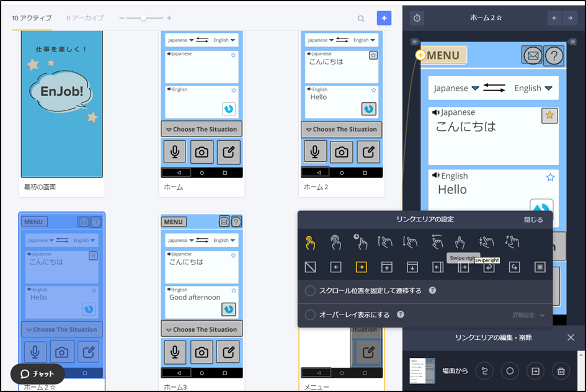Screen dimensions: 586x392
Task: Click the microphone button in ホーム thumbnail
Action: tap(174, 152)
